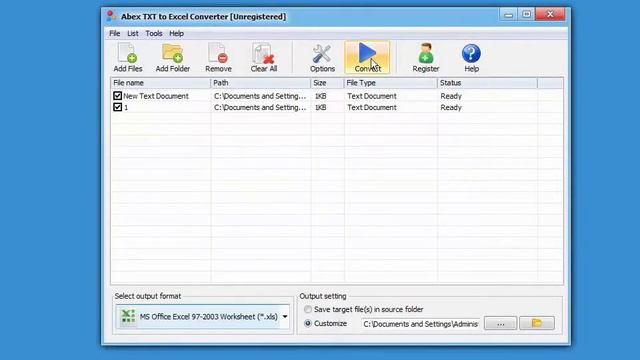640x360 pixels.
Task: Click the Add Files toolbar icon
Action: pyautogui.click(x=128, y=58)
